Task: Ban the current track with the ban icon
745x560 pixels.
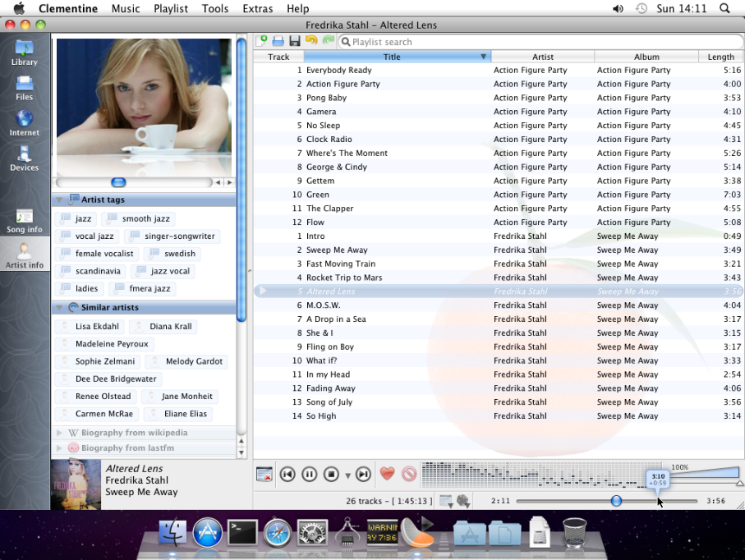Action: point(408,474)
